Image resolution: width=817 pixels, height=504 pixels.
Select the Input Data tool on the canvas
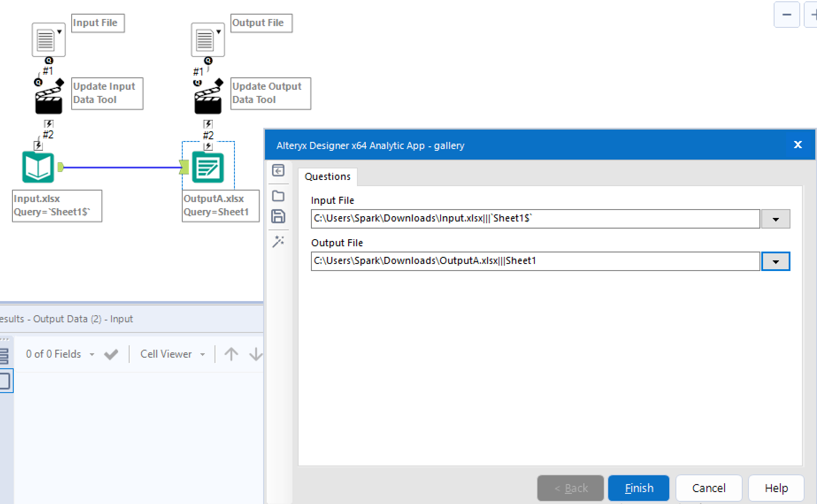(38, 167)
